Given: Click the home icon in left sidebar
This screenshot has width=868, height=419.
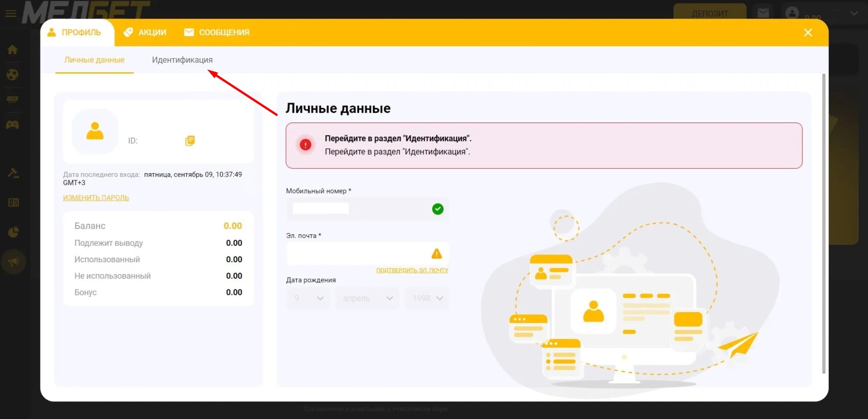Looking at the screenshot, I should [12, 50].
